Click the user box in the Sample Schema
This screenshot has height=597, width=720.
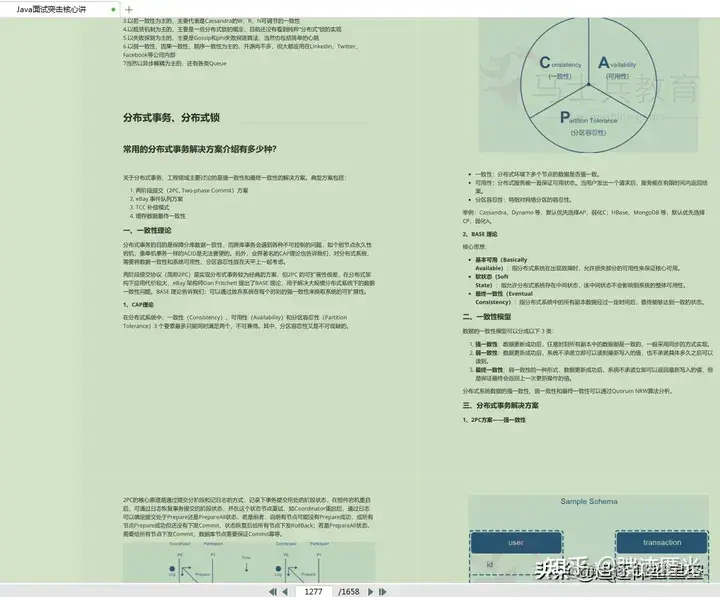click(x=516, y=542)
